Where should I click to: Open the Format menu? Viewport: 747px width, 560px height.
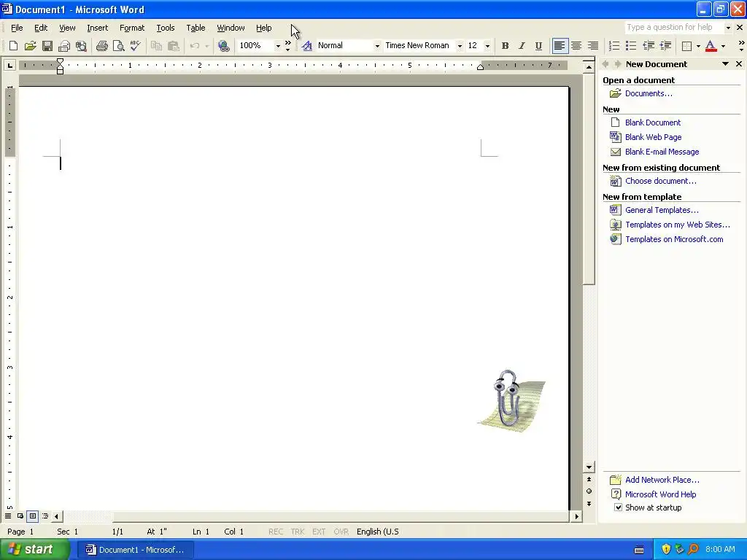pos(132,28)
